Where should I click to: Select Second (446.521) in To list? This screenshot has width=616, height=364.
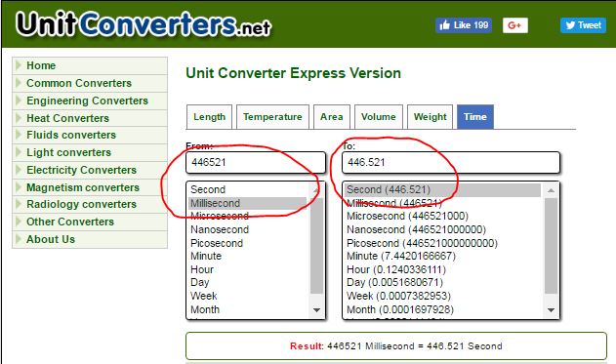click(443, 189)
